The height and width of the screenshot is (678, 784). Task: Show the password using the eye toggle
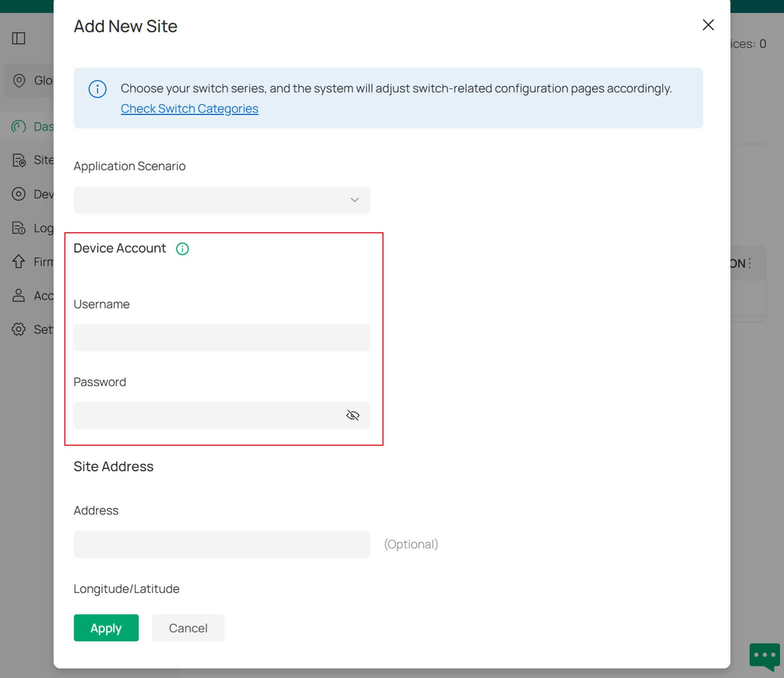coord(352,415)
